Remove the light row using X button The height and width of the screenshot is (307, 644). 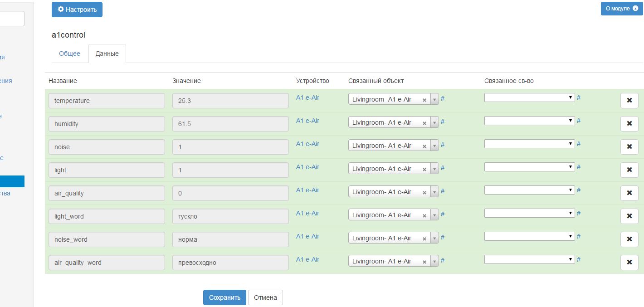629,170
